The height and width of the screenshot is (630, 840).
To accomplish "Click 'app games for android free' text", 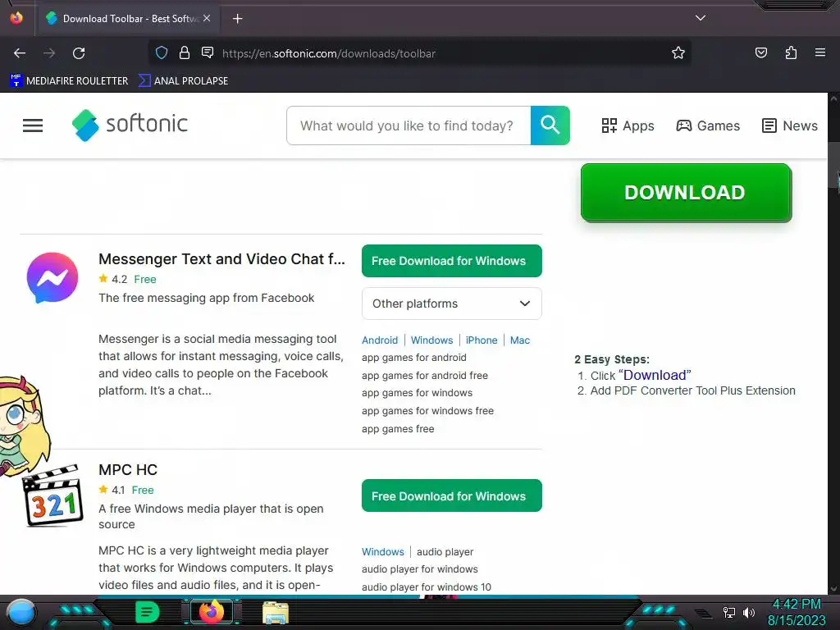I will [x=425, y=376].
